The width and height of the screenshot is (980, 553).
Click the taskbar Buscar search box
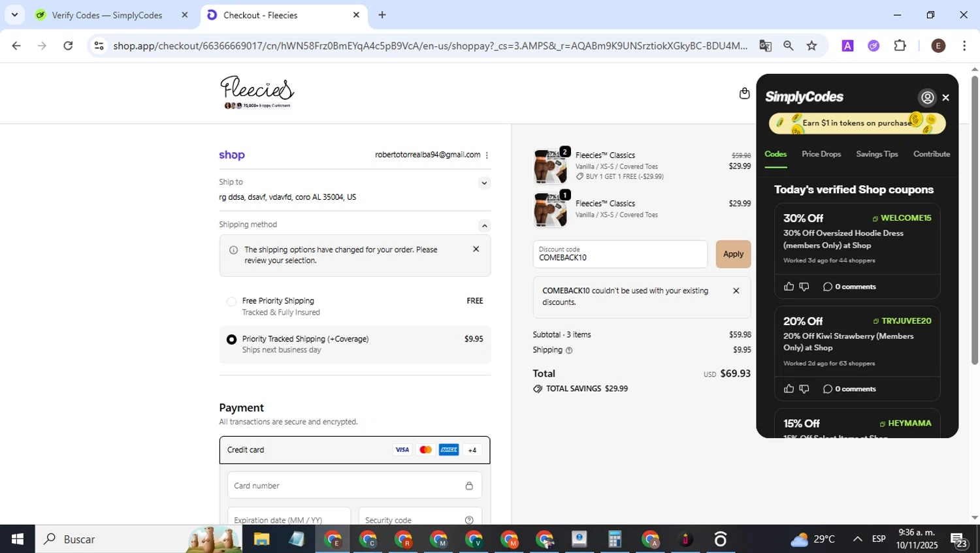[x=139, y=539]
